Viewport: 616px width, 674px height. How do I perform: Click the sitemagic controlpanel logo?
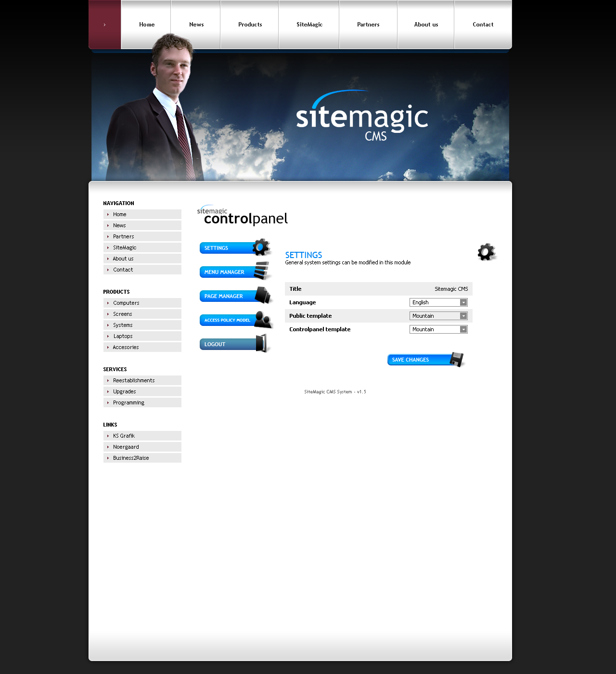click(x=242, y=216)
